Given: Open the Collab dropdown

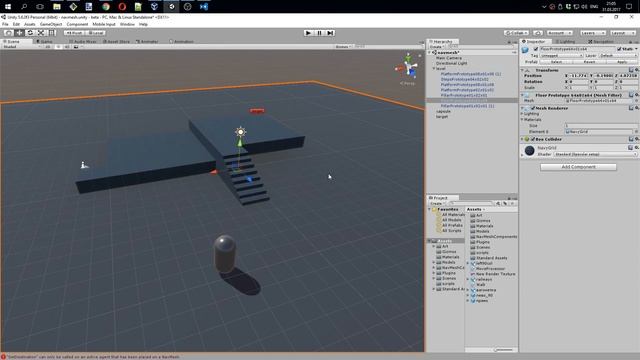Looking at the screenshot, I should (x=516, y=33).
